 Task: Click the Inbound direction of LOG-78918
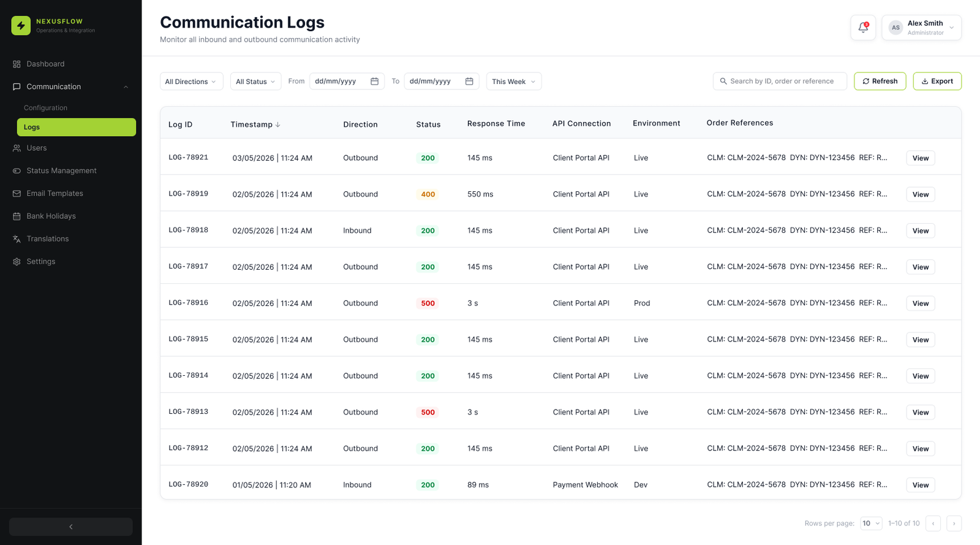tap(357, 231)
